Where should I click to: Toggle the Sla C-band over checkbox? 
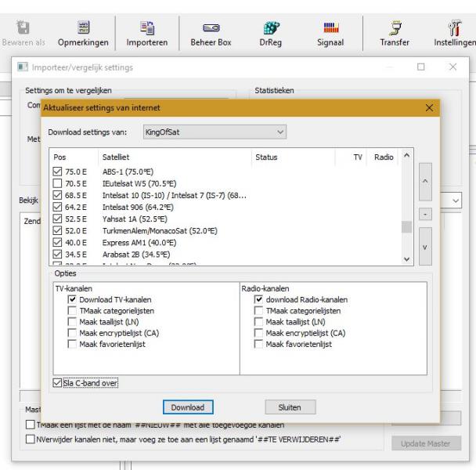[x=56, y=383]
